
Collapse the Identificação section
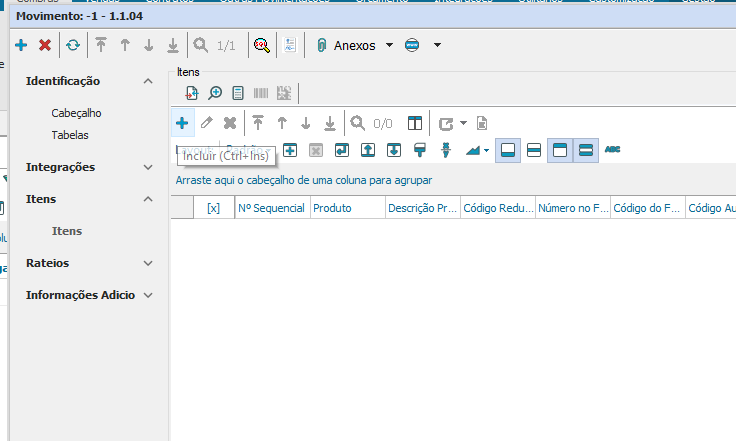tap(148, 81)
